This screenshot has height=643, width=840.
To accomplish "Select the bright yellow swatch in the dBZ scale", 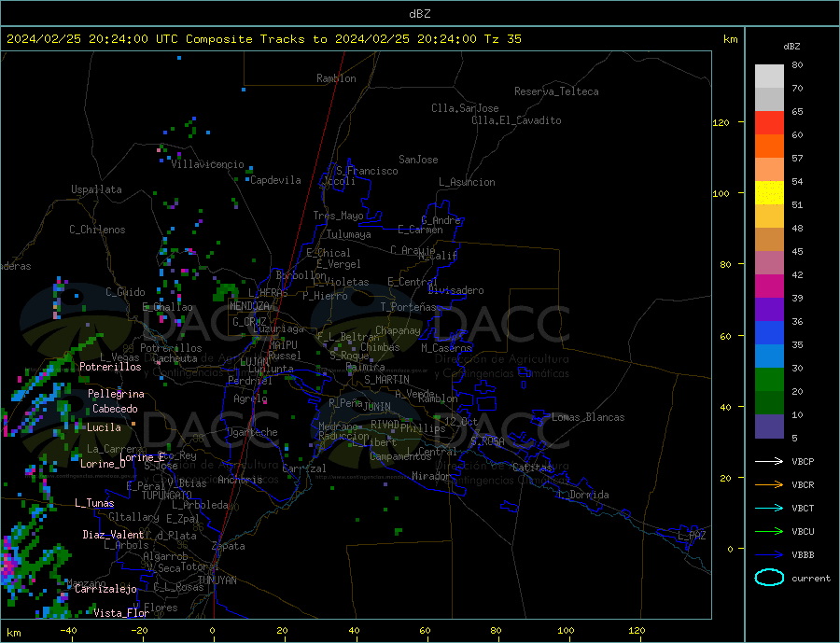I will (x=769, y=193).
